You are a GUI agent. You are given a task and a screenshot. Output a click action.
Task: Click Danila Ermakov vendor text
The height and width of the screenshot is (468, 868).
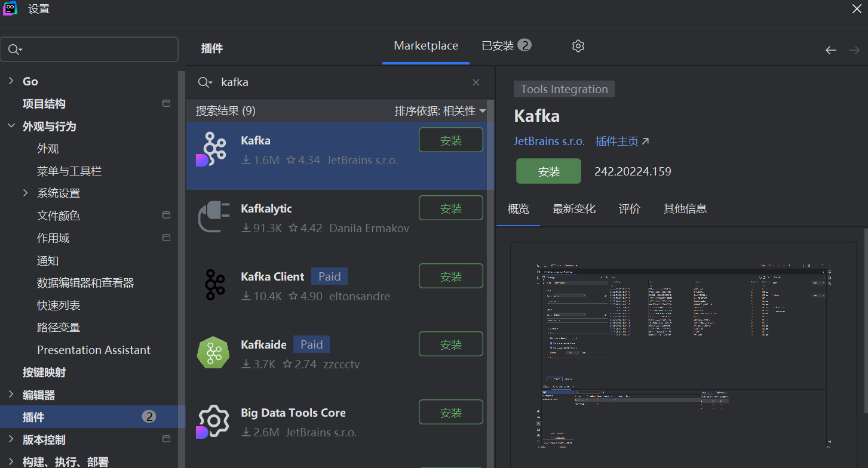[369, 228]
